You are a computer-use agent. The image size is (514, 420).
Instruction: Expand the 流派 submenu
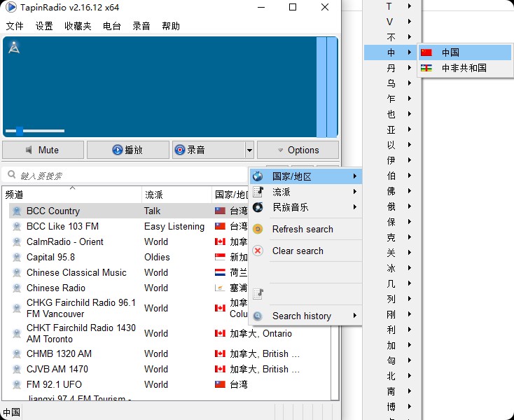(x=305, y=192)
